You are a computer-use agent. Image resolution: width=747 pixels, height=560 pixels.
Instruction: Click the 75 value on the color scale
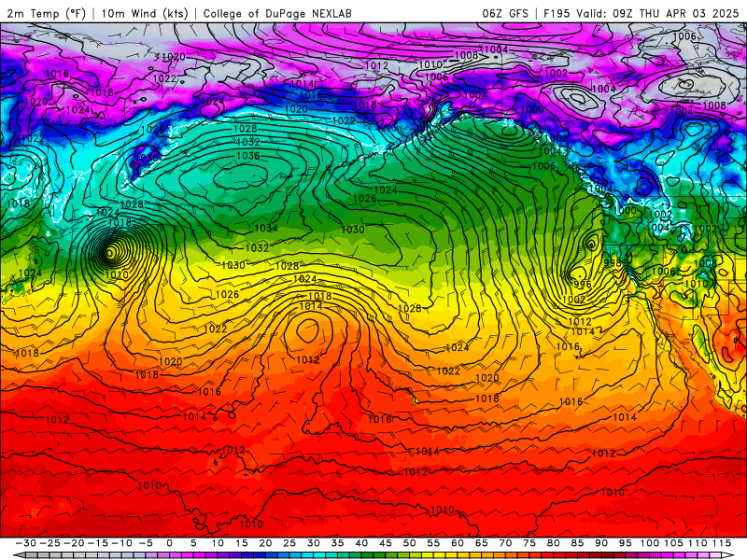coord(529,543)
